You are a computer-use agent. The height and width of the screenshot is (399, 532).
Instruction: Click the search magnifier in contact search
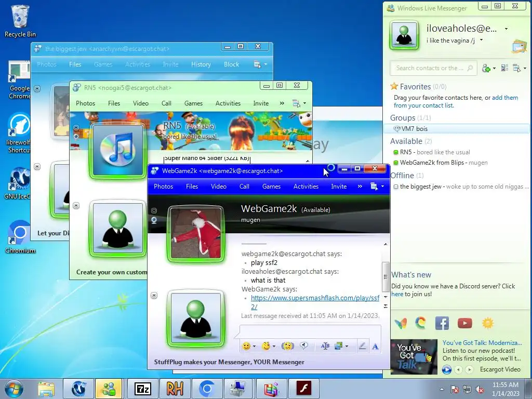(470, 68)
